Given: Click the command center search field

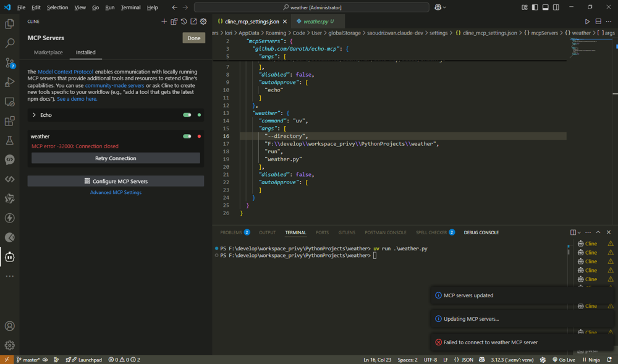Looking at the screenshot, I should tap(311, 7).
